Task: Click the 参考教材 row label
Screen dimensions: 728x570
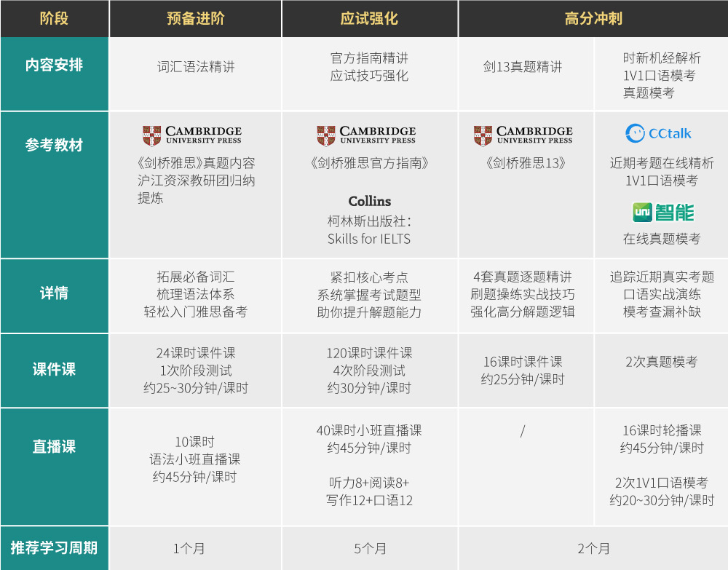Action: pos(55,145)
